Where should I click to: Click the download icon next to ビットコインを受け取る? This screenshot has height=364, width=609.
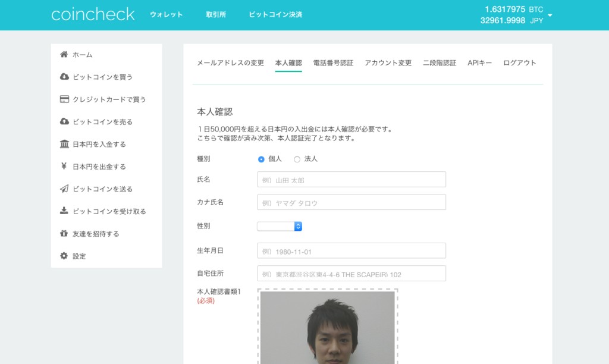click(64, 211)
